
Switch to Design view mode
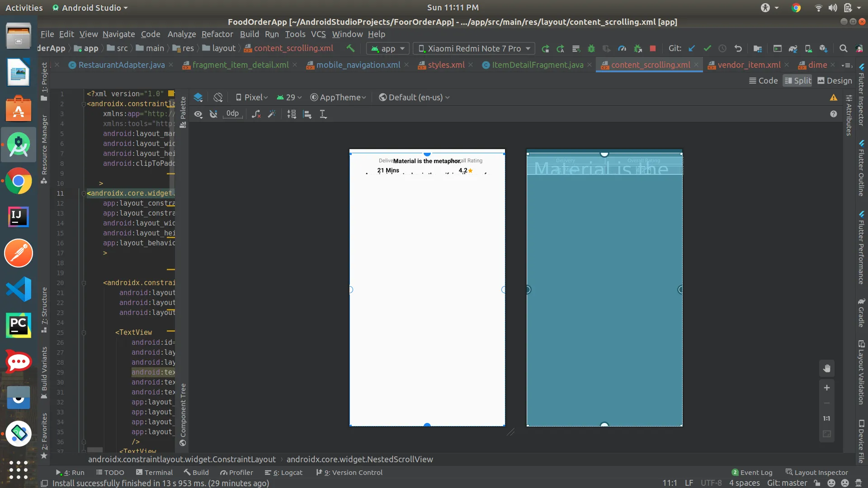tap(835, 81)
